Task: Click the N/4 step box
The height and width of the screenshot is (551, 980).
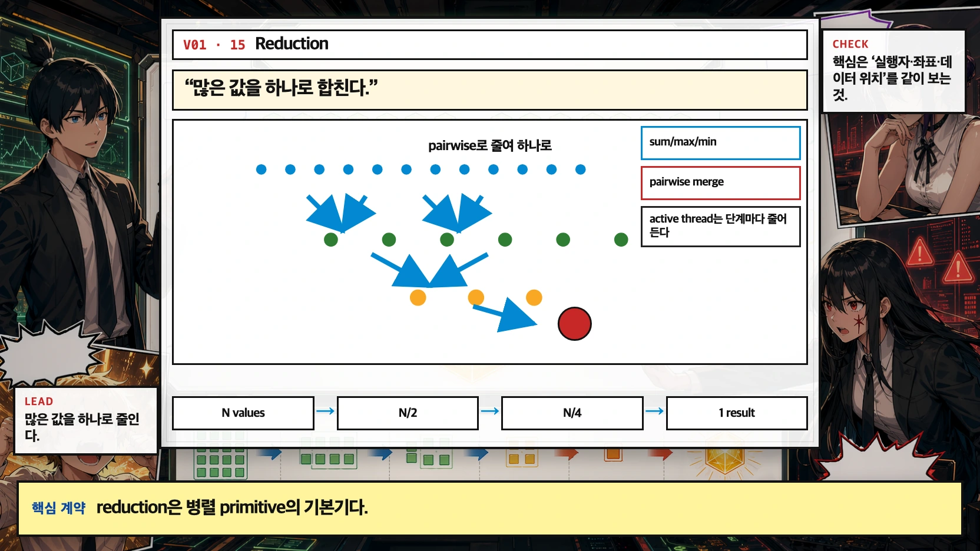Action: [572, 413]
